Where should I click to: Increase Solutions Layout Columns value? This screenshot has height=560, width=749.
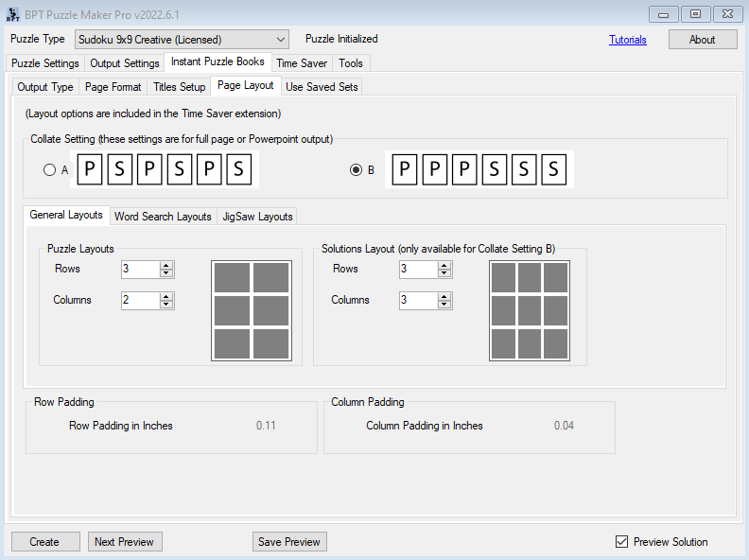point(444,297)
